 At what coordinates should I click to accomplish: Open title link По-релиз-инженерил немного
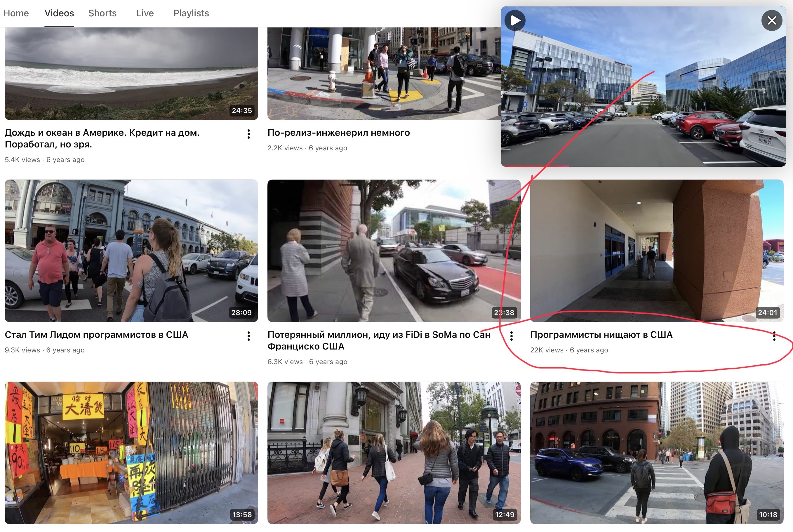click(x=338, y=133)
